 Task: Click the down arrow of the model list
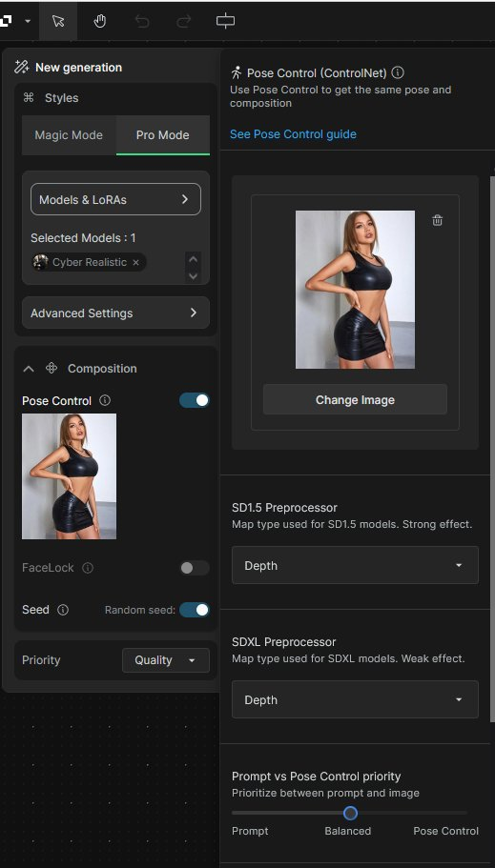click(x=193, y=275)
